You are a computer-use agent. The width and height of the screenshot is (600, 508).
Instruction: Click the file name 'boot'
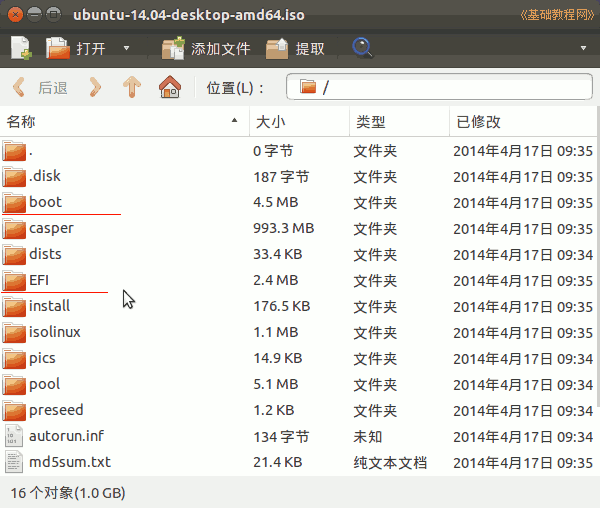click(x=45, y=202)
